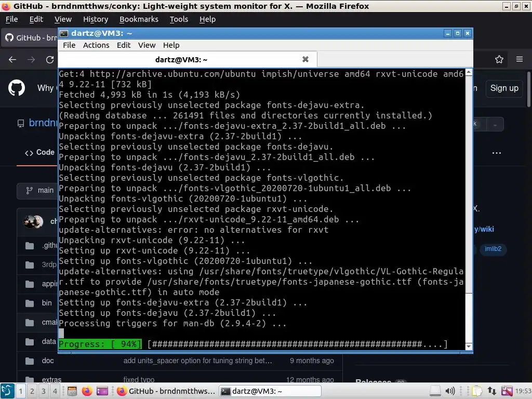Click the terminal window title bar icon
The width and height of the screenshot is (532, 399).
pos(63,33)
